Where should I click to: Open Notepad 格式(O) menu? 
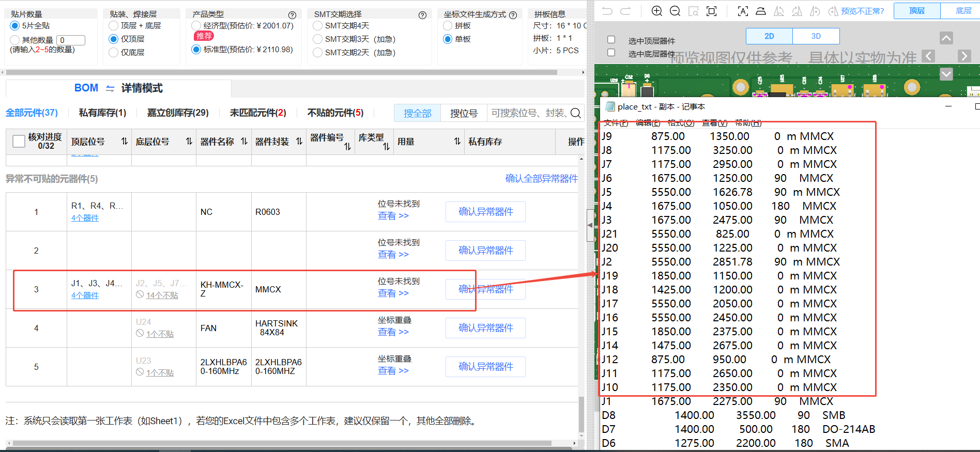(681, 122)
